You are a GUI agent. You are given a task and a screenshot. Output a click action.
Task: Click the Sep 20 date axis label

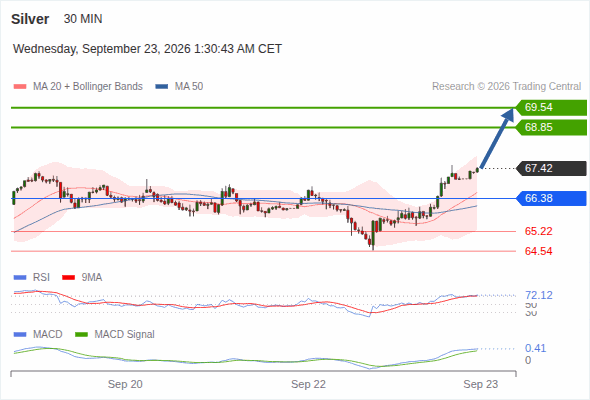coord(125,384)
